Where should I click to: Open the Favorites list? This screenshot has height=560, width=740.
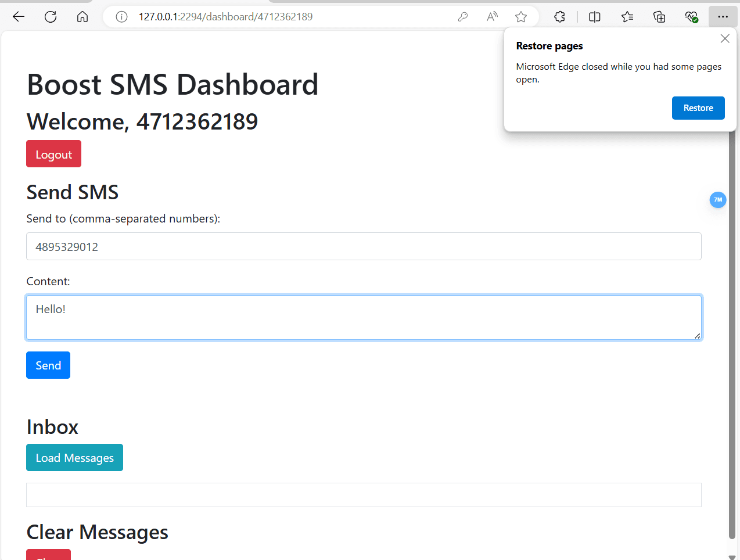[x=627, y=17]
